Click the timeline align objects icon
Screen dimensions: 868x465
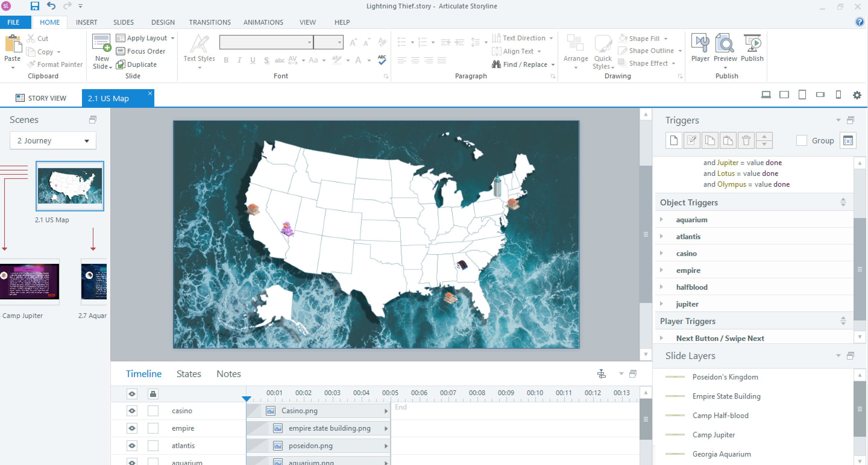click(602, 374)
